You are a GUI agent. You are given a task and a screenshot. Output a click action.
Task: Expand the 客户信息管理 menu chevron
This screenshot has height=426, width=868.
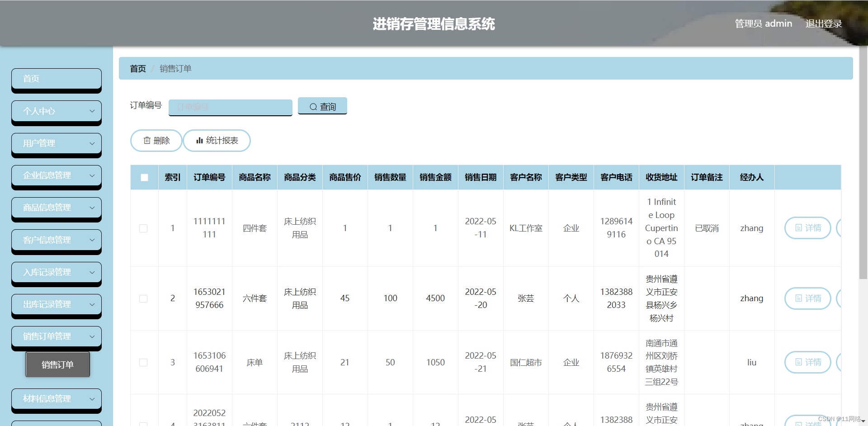pos(92,240)
